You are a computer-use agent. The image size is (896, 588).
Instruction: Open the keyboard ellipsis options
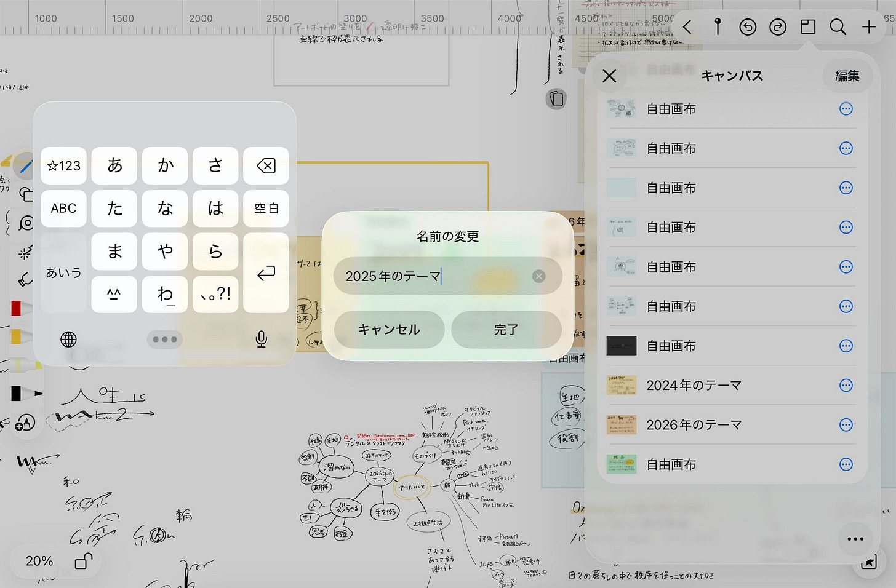(164, 339)
